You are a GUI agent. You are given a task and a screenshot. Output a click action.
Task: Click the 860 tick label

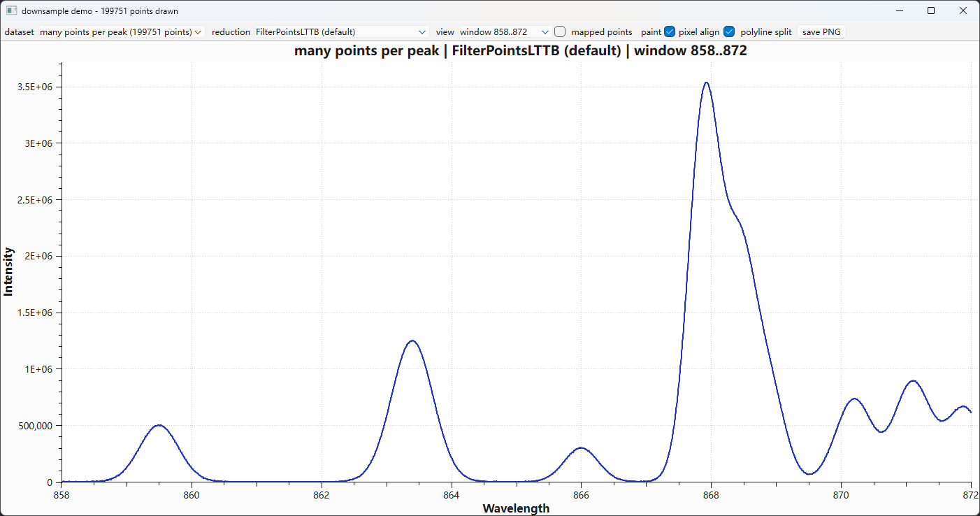click(x=192, y=495)
